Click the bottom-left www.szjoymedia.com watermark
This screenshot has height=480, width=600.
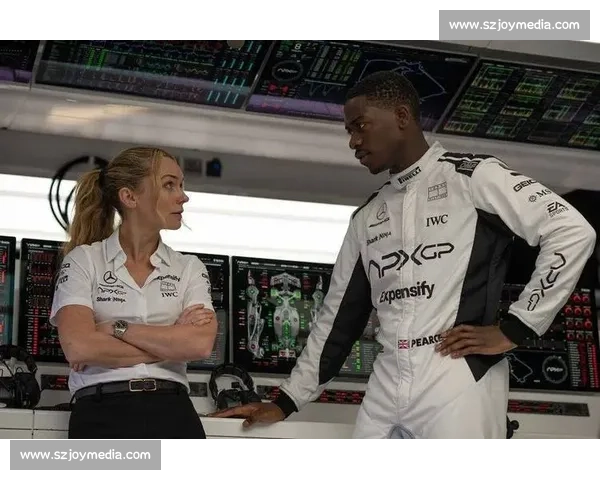pyautogui.click(x=87, y=455)
